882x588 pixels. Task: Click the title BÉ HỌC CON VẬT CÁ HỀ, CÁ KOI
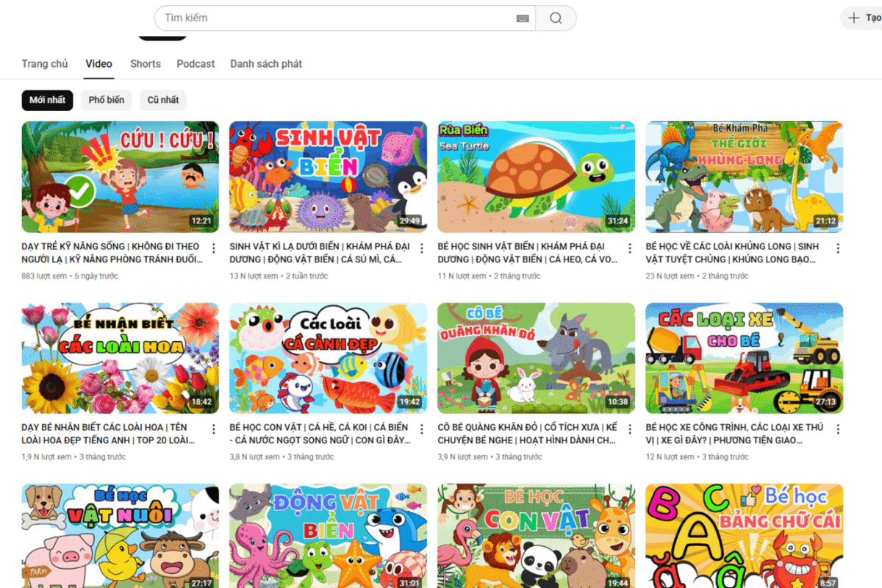coord(320,434)
